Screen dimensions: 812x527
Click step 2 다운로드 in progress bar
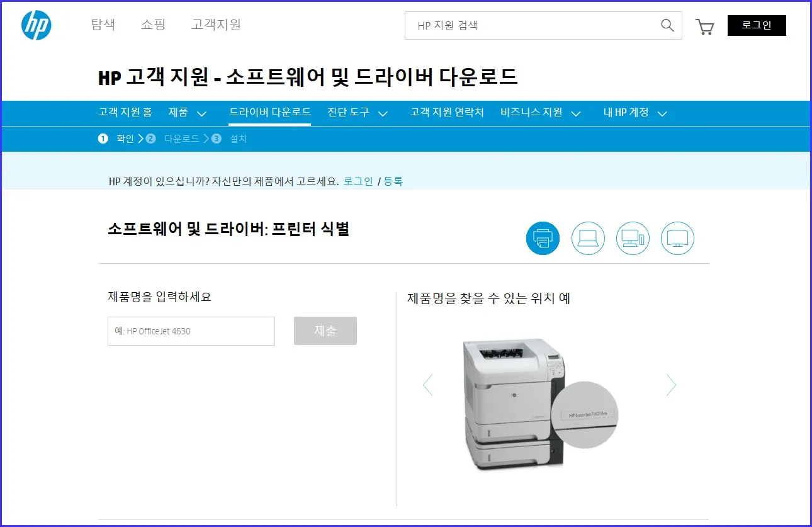[173, 139]
